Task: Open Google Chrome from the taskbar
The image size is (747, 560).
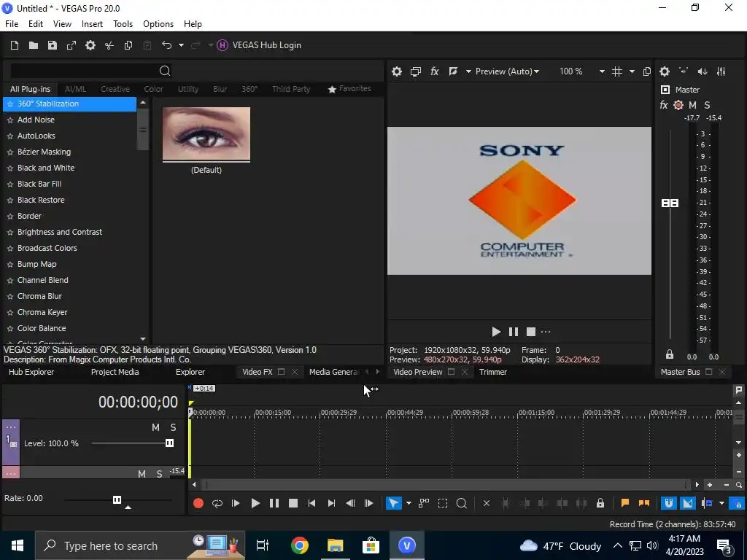Action: 300,545
